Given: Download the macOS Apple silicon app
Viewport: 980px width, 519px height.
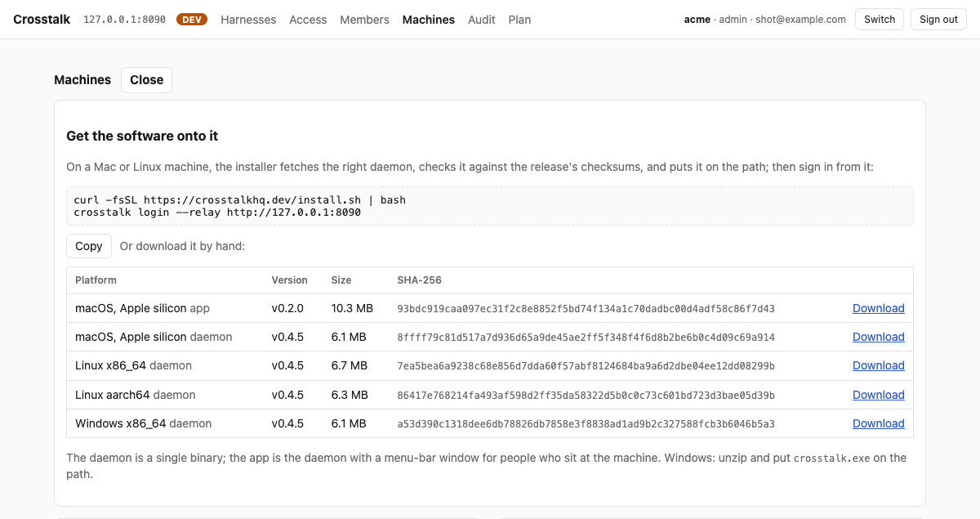Looking at the screenshot, I should click(879, 308).
